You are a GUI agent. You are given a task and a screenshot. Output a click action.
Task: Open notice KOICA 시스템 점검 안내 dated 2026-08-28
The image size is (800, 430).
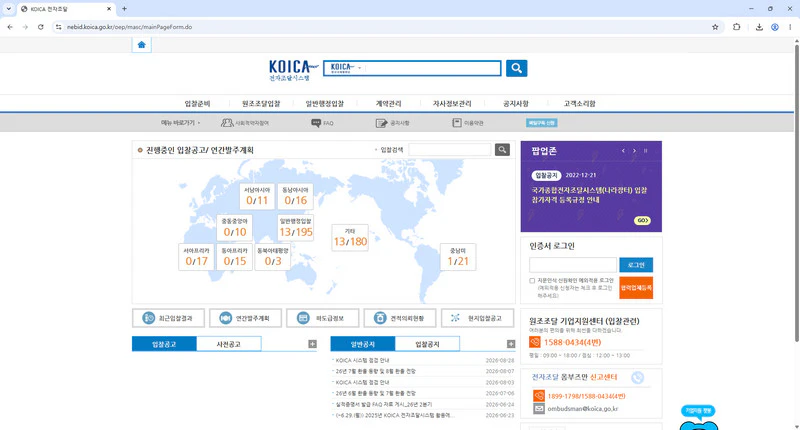pyautogui.click(x=362, y=361)
